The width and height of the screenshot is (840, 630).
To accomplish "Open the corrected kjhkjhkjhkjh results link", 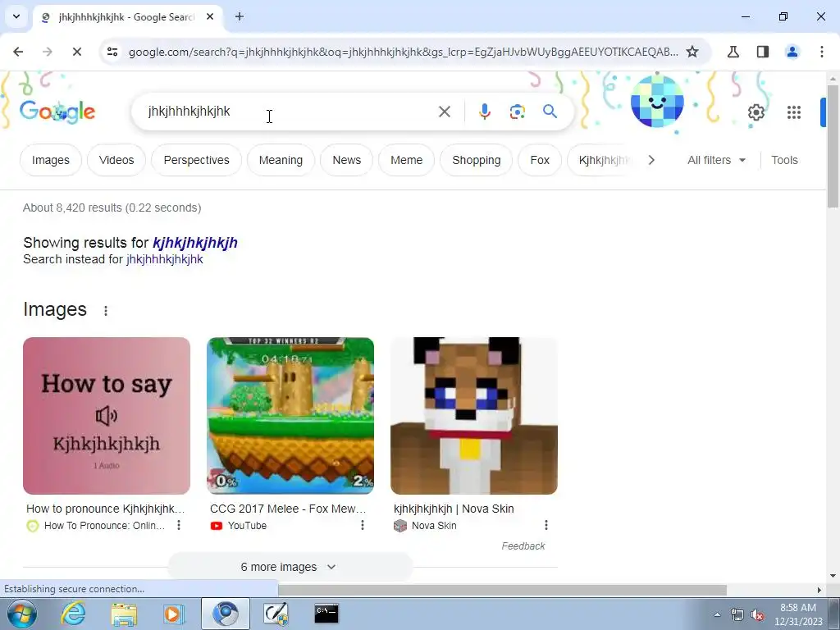I will (195, 243).
